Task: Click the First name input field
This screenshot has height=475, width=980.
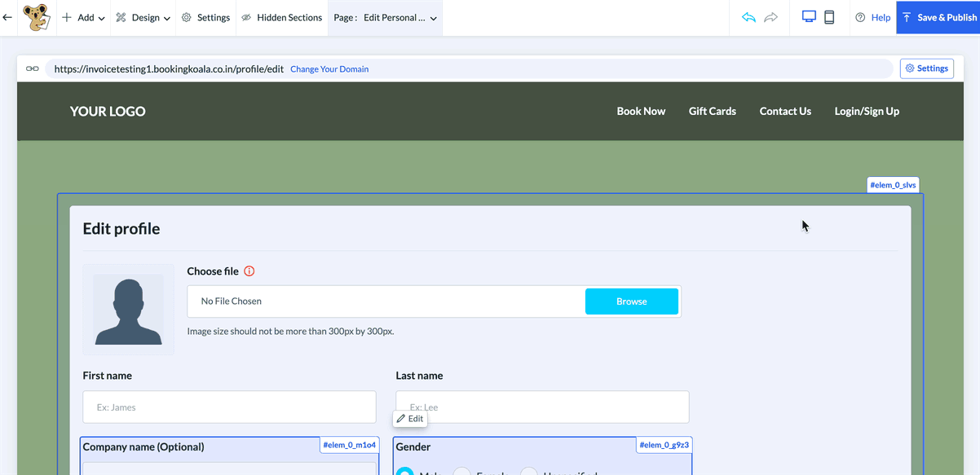Action: [229, 407]
